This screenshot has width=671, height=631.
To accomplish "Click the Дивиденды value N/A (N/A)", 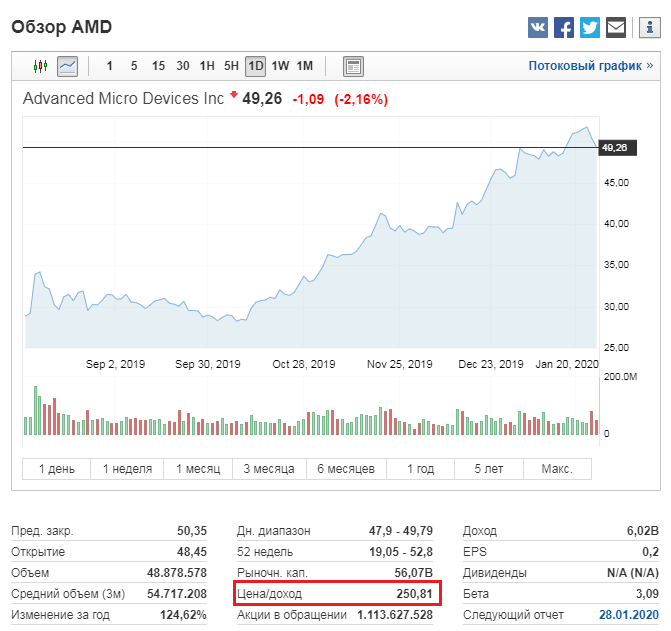I will point(633,573).
